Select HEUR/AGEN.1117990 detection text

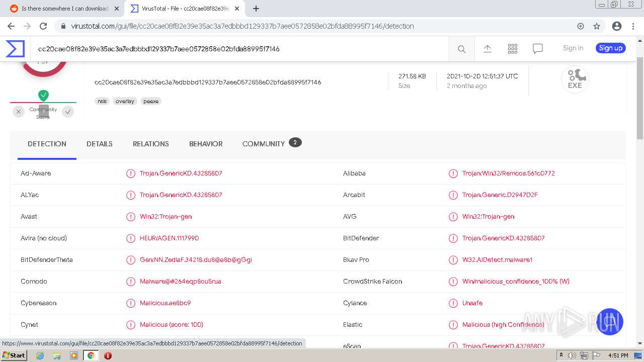pos(169,238)
